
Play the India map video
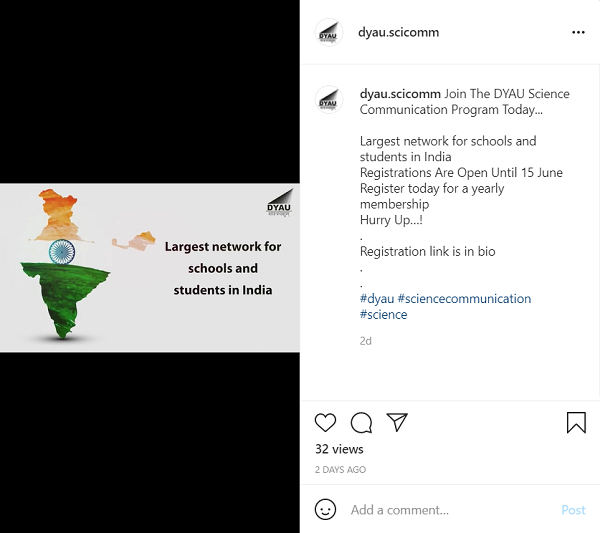150,268
